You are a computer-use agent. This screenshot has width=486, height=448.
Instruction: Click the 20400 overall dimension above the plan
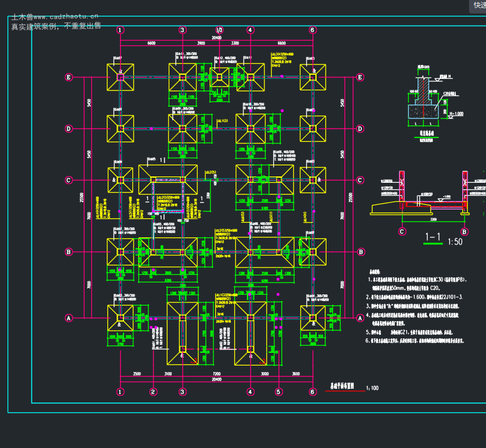pyautogui.click(x=217, y=38)
